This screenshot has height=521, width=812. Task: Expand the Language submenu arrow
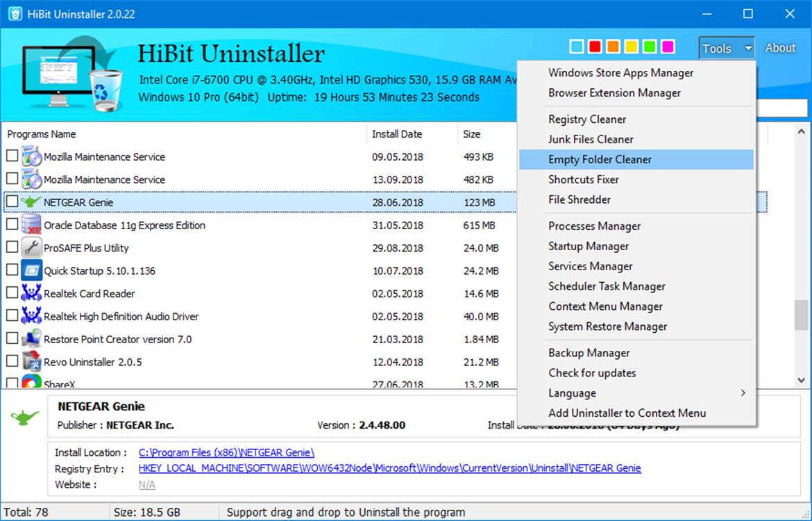743,393
